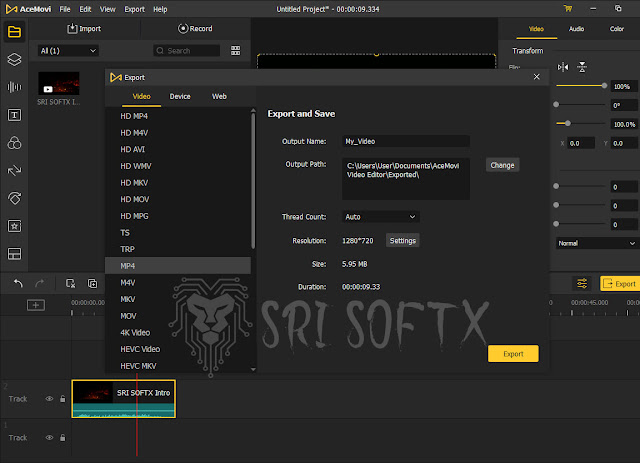
Task: Switch media view with grid icon
Action: point(236,51)
